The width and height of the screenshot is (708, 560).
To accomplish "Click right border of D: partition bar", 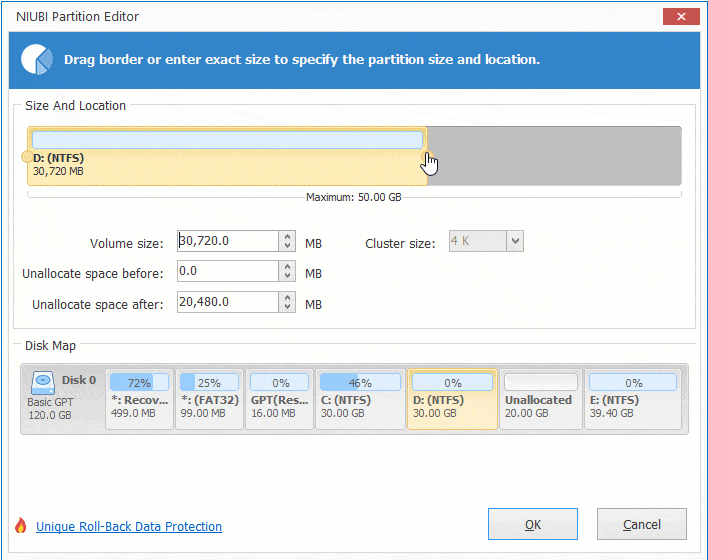I will 426,156.
